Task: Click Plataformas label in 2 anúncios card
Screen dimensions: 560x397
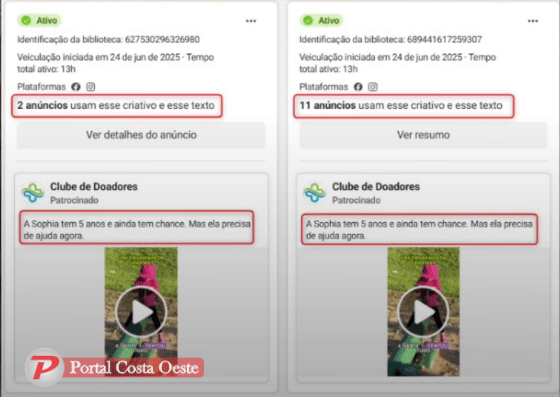Action: click(x=41, y=87)
